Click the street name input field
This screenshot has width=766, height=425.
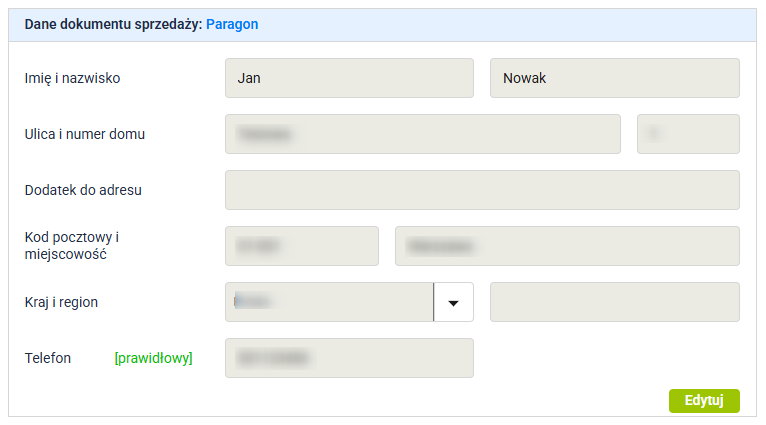tap(422, 134)
